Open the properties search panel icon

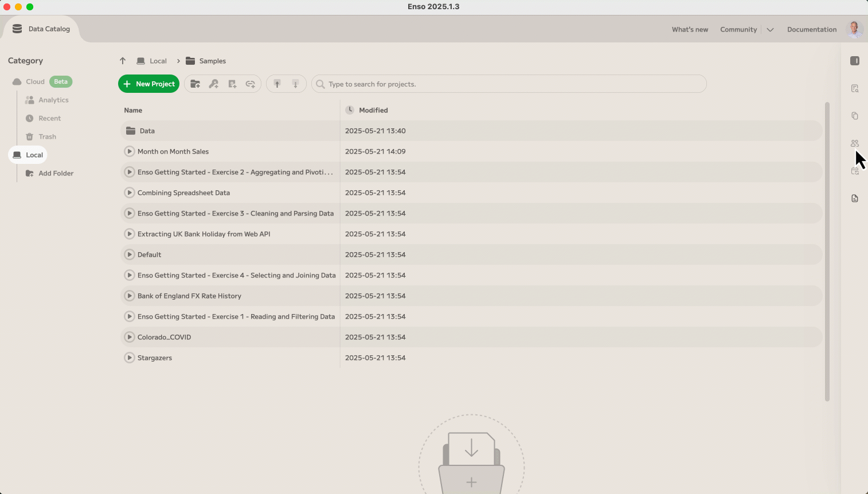tap(855, 88)
